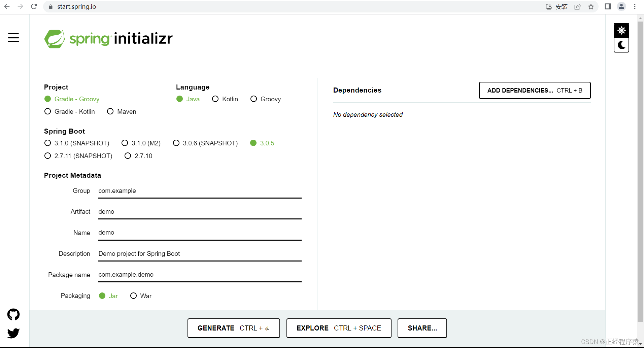644x348 pixels.
Task: Select Spring Boot 3.0.6 (SNAPSHOT)
Action: (205, 143)
